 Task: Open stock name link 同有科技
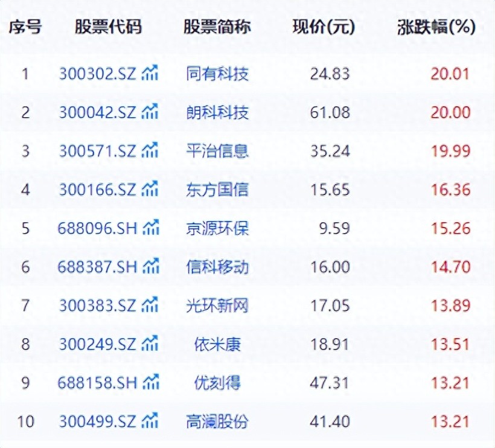(217, 74)
